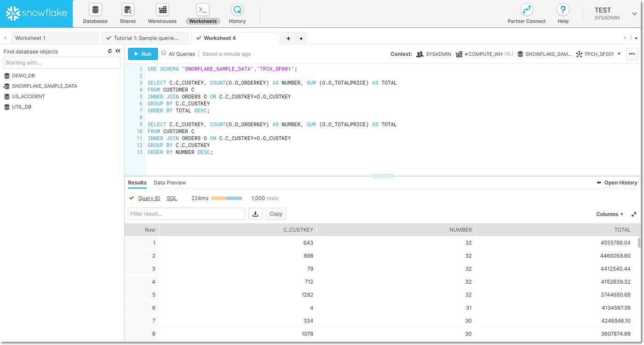Open the Help menu
Image resolution: width=644 pixels, height=345 pixels.
coord(563,13)
